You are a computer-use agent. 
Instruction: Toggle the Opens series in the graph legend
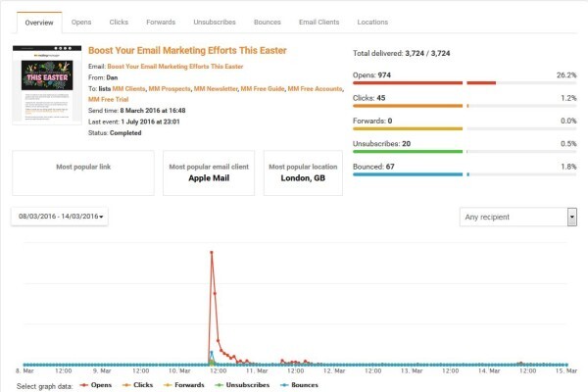pyautogui.click(x=96, y=385)
